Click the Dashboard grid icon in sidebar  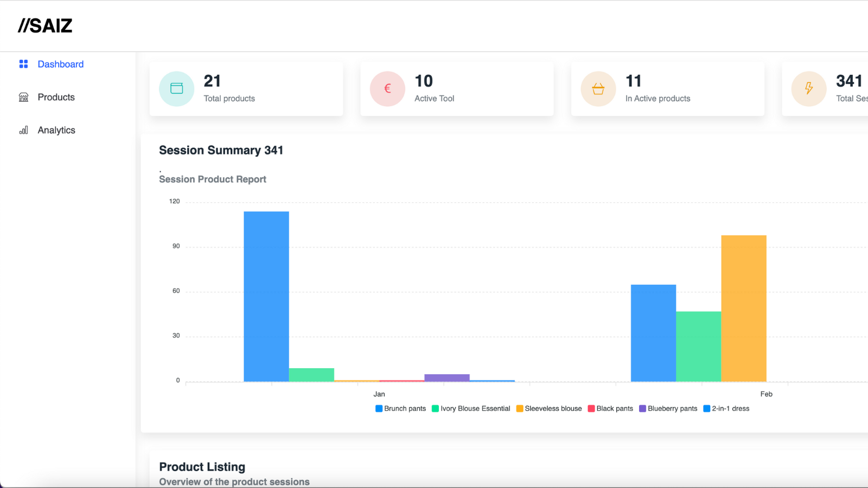[23, 64]
